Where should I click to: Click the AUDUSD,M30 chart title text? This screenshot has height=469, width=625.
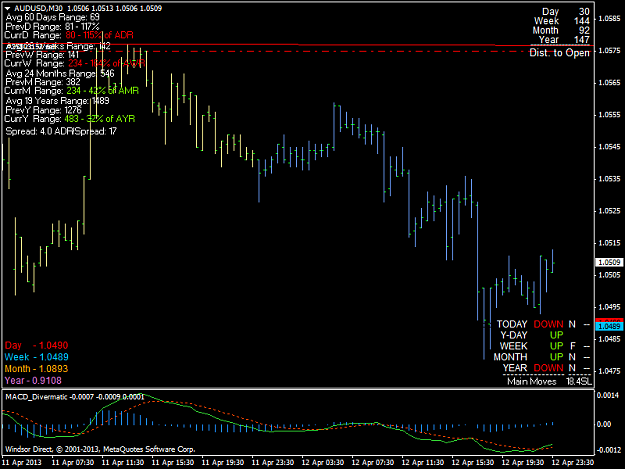click(x=38, y=8)
